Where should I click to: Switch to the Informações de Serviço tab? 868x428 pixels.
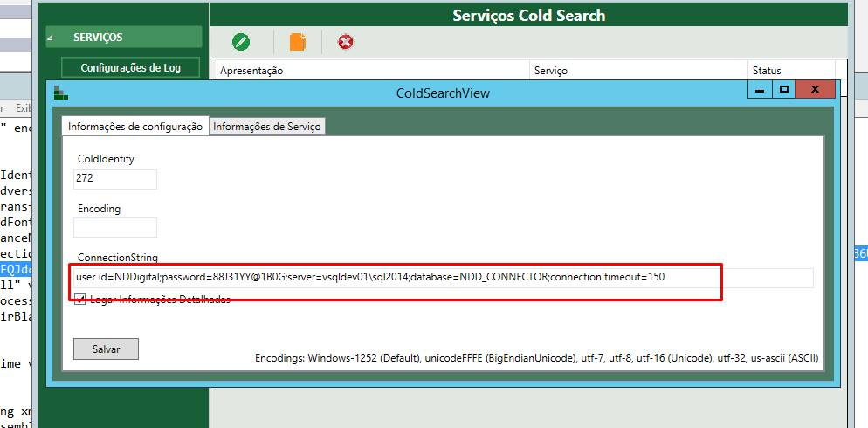pos(267,127)
